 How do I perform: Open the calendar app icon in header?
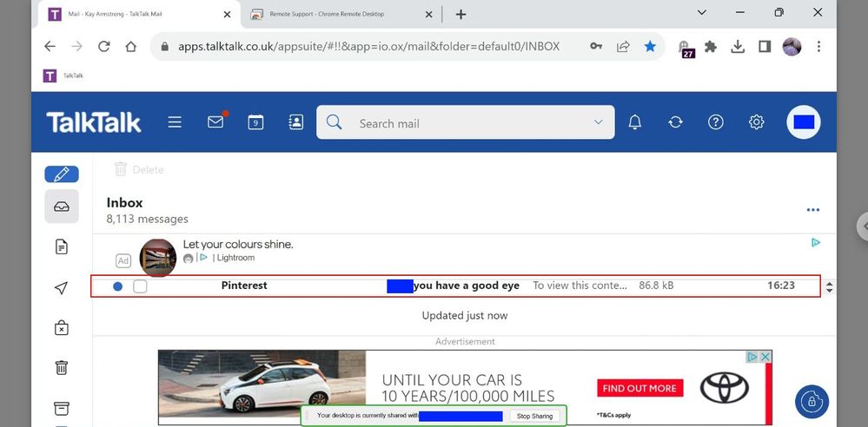pos(255,122)
